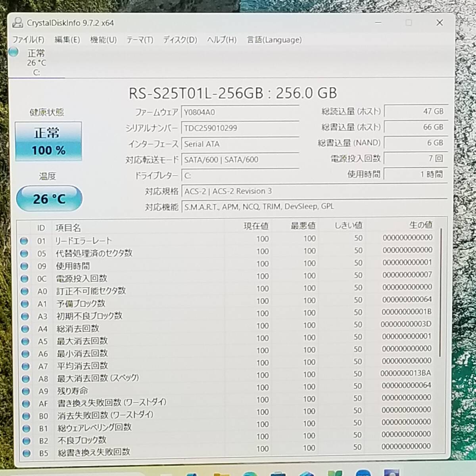Open the ファイル(F) menu
Image resolution: width=476 pixels, height=476 pixels.
click(28, 40)
